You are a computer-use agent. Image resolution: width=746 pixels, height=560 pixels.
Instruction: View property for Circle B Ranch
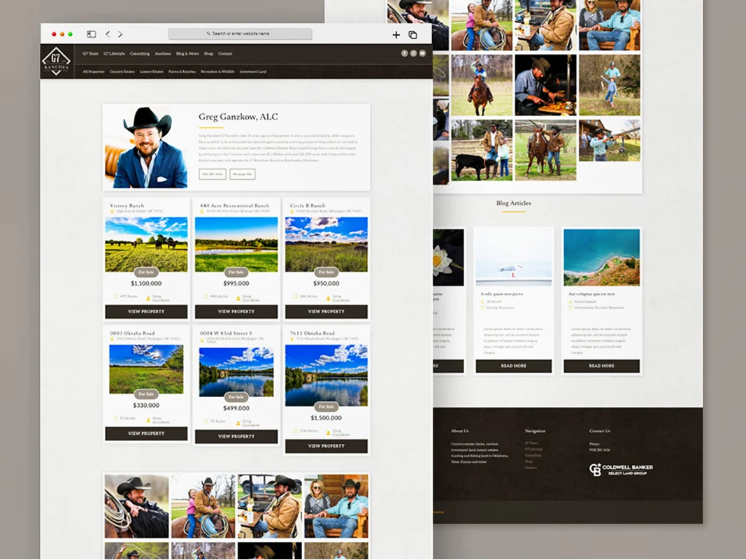[x=327, y=311]
